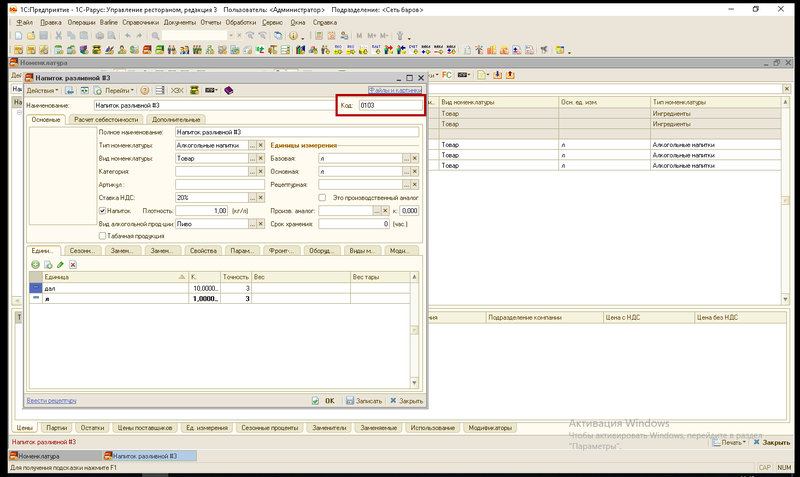800x477 pixels.
Task: Edit the unit with green pencil icon
Action: (60, 264)
